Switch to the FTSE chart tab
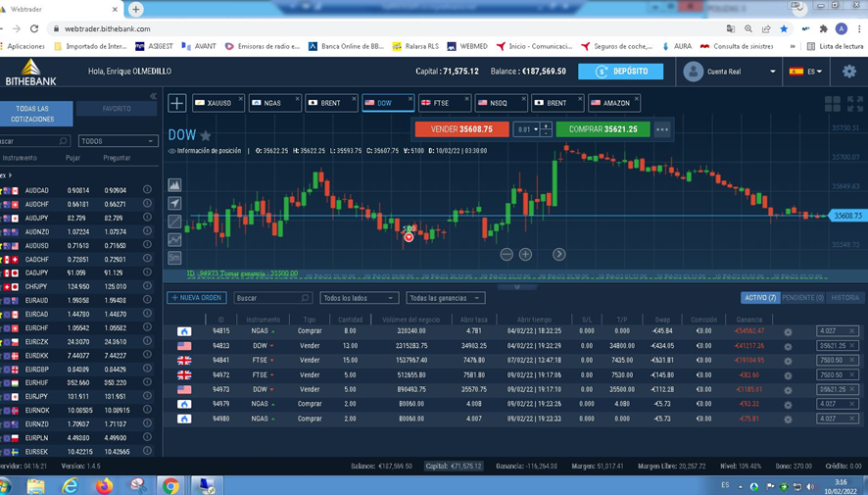The image size is (868, 495). 445,103
